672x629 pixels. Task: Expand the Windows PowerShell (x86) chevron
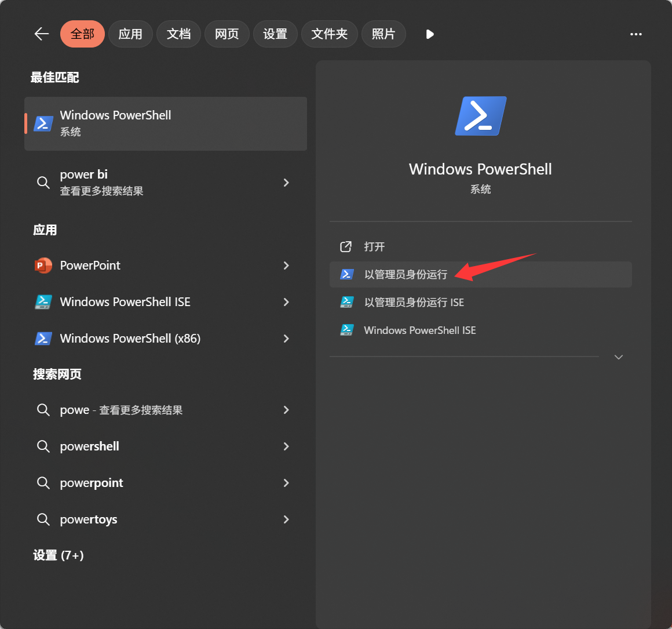pyautogui.click(x=286, y=339)
